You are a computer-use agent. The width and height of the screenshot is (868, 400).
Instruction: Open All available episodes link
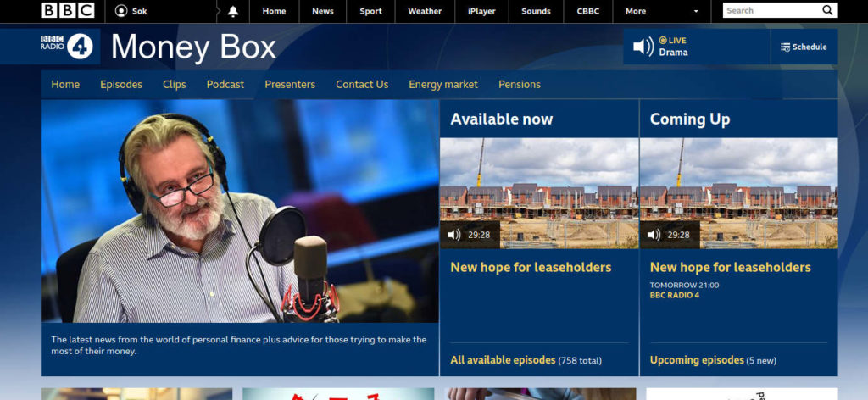pyautogui.click(x=503, y=360)
